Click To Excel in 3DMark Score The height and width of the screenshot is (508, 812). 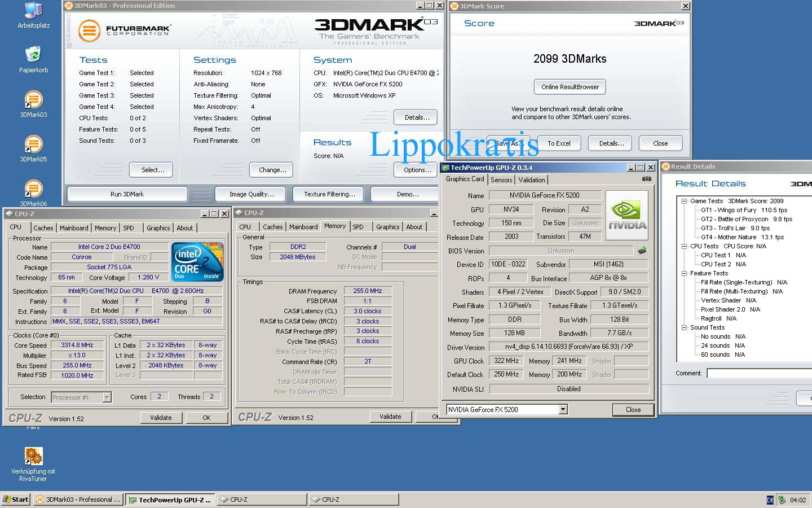coord(559,143)
